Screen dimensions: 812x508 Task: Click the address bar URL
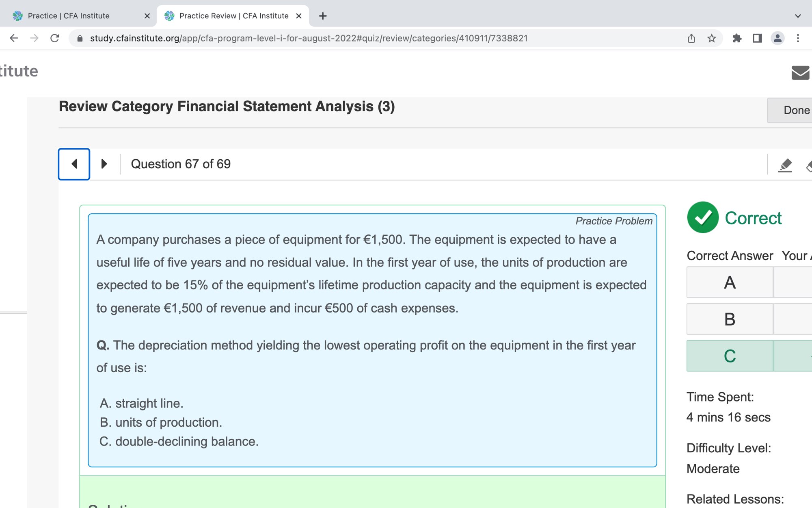[x=309, y=38]
